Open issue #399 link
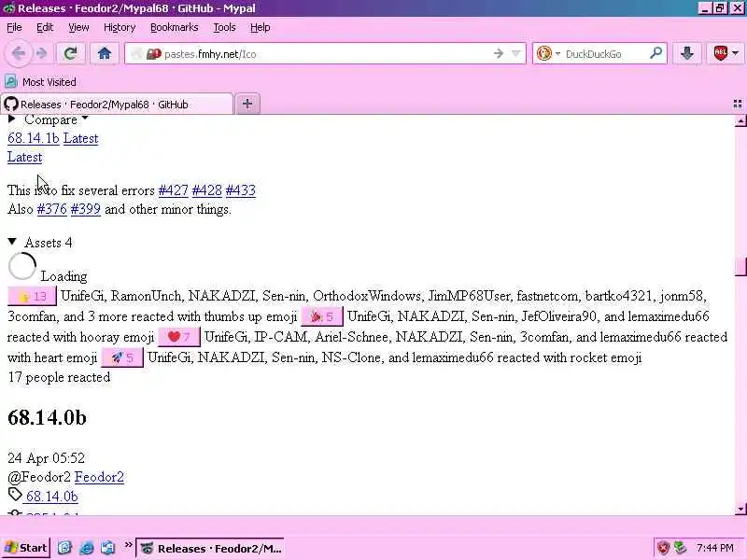The height and width of the screenshot is (560, 747). coord(86,209)
